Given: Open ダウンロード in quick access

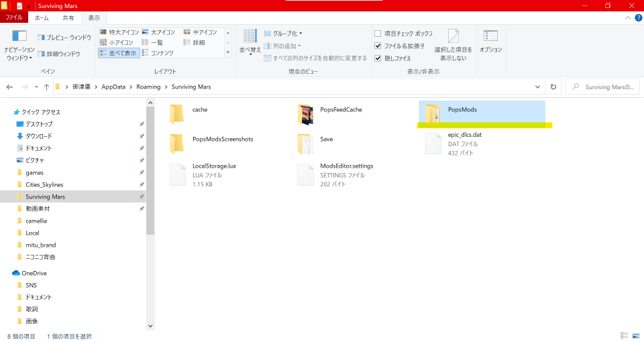Looking at the screenshot, I should [x=39, y=136].
